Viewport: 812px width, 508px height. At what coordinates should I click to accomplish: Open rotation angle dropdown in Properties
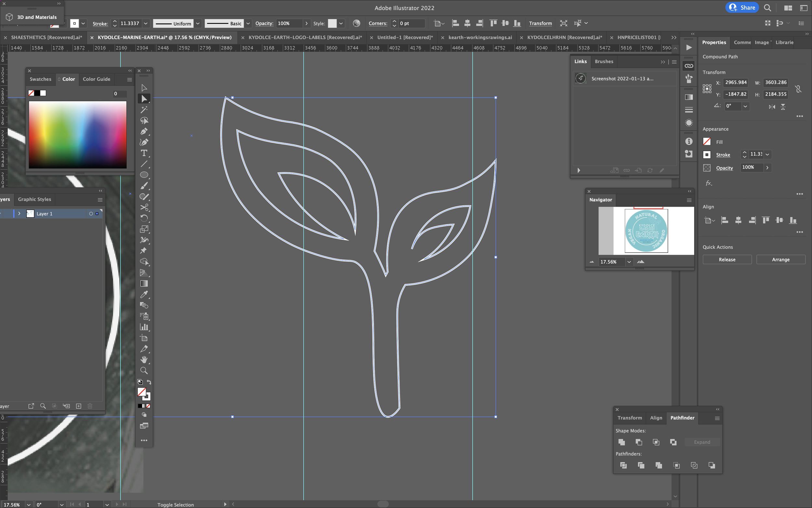pos(745,106)
